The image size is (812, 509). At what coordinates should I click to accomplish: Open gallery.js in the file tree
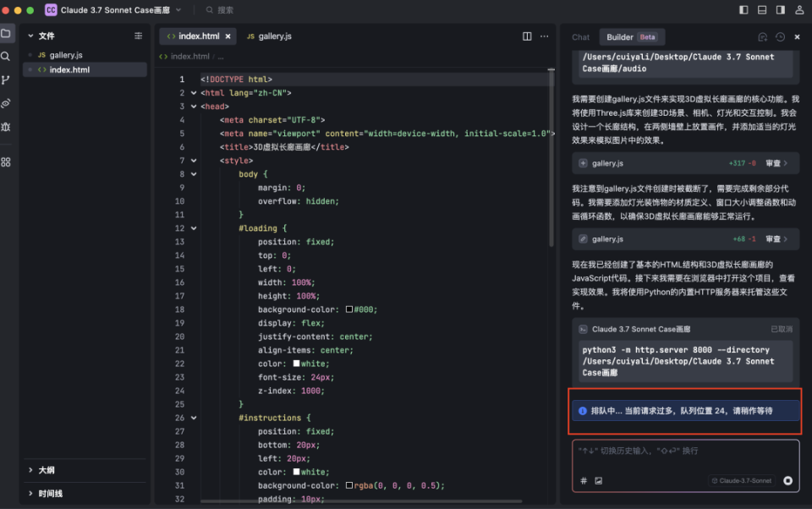85,55
